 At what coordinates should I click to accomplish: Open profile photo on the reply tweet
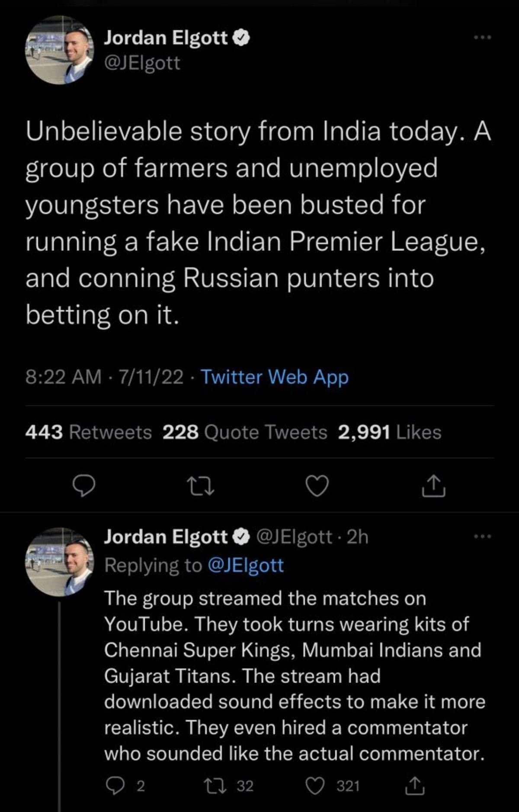[60, 562]
